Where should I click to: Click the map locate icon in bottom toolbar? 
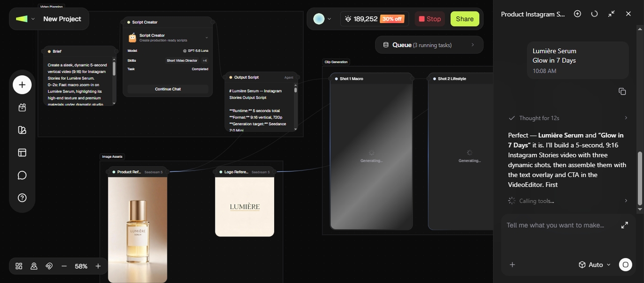point(34,266)
